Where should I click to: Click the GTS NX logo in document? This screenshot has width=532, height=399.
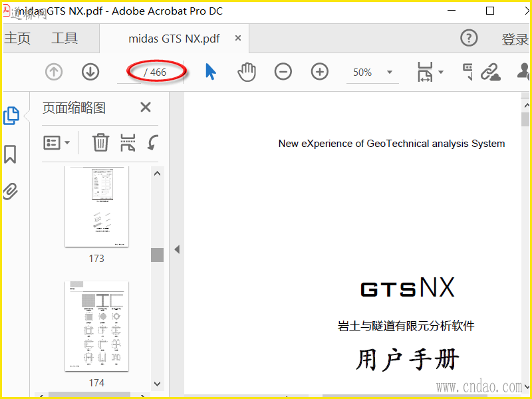click(x=408, y=288)
